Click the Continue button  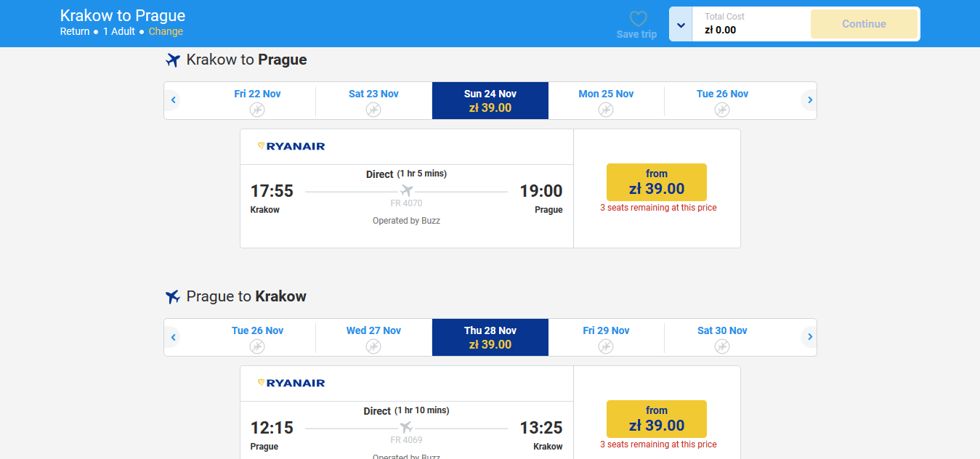[864, 24]
